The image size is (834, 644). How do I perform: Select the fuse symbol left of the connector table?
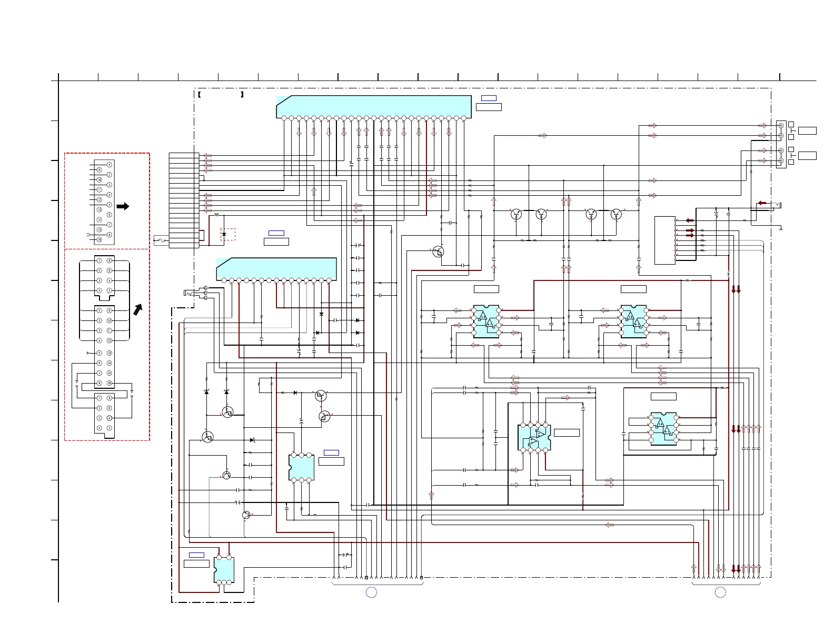161,240
